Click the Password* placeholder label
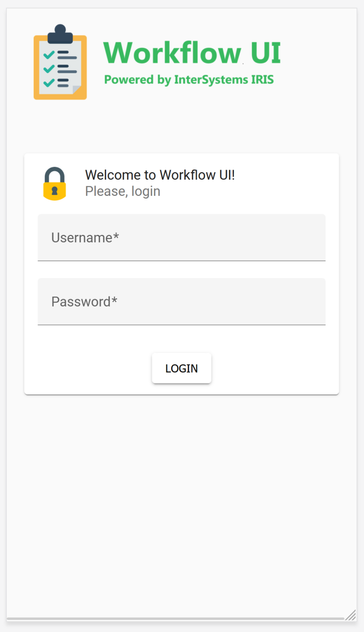The height and width of the screenshot is (632, 364). tap(84, 302)
